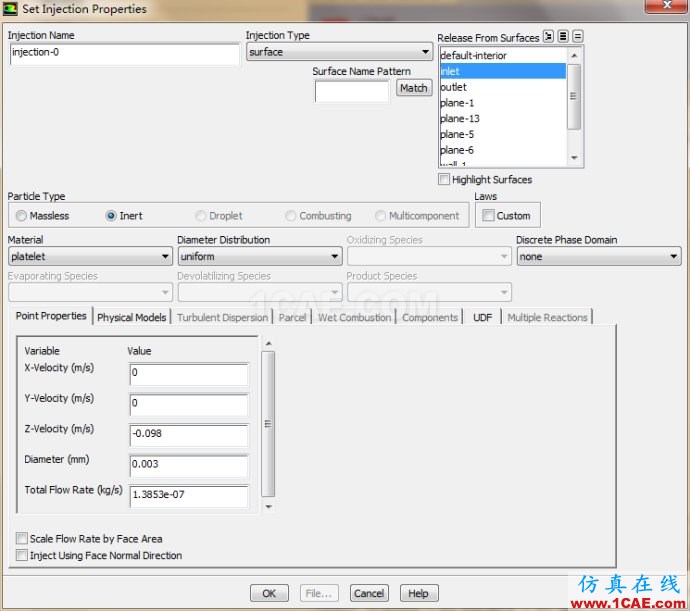690x611 pixels.
Task: Open the Turbulent Dispersion tab
Action: coord(222,317)
